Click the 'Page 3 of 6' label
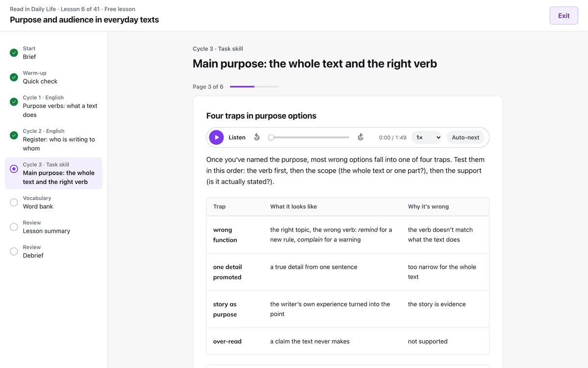This screenshot has width=588, height=368. [x=208, y=87]
